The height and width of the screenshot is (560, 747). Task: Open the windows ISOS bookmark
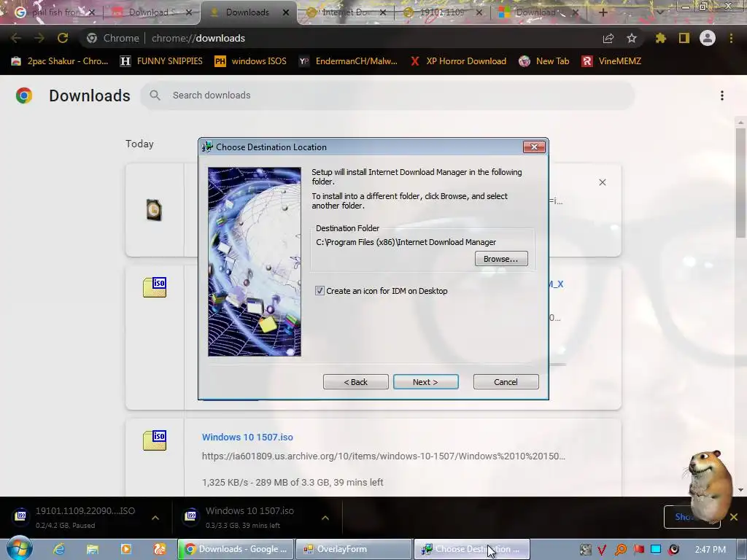coord(251,61)
